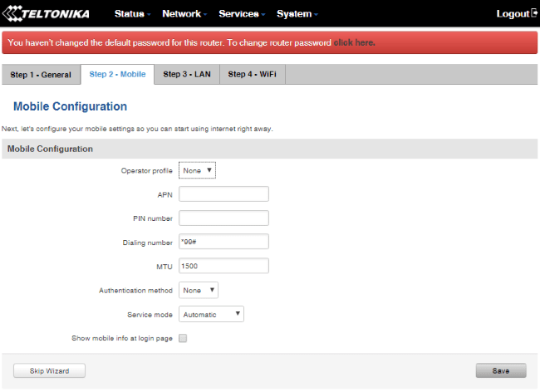The width and height of the screenshot is (540, 392).
Task: Click the Logout link
Action: coord(516,14)
